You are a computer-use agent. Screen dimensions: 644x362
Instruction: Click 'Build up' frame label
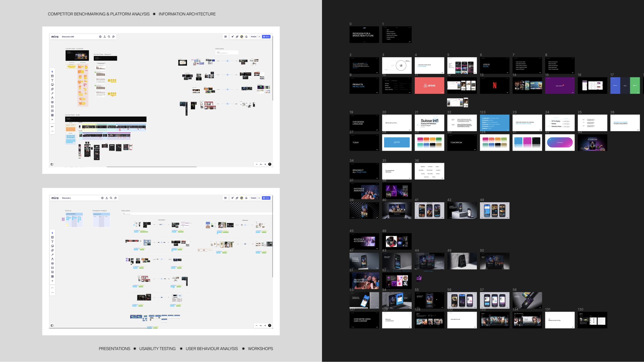pos(68,211)
